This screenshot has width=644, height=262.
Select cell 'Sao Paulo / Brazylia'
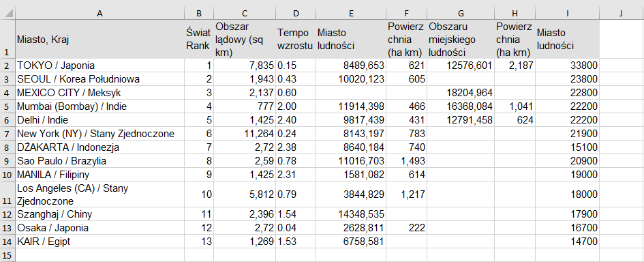[x=99, y=161]
